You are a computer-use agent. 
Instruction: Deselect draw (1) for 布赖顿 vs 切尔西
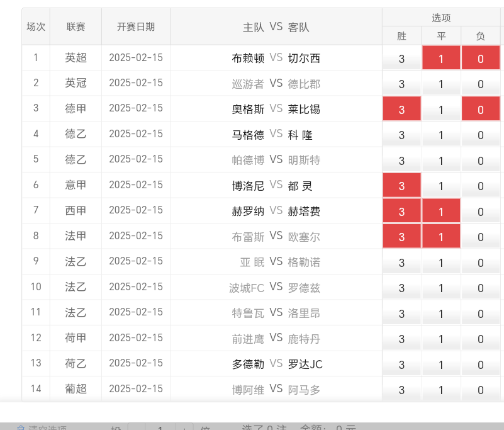click(x=441, y=59)
